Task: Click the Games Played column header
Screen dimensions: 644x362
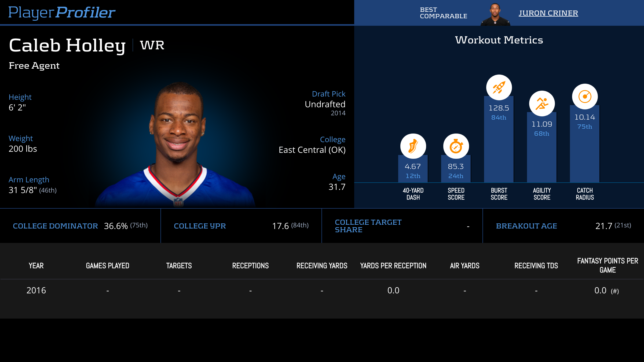Action: 108,266
